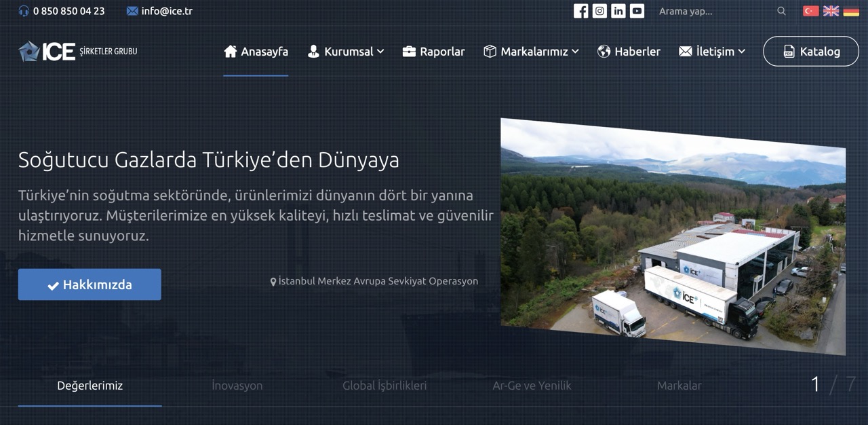Viewport: 868px width, 425px height.
Task: Open the Katalog page
Action: [x=810, y=51]
